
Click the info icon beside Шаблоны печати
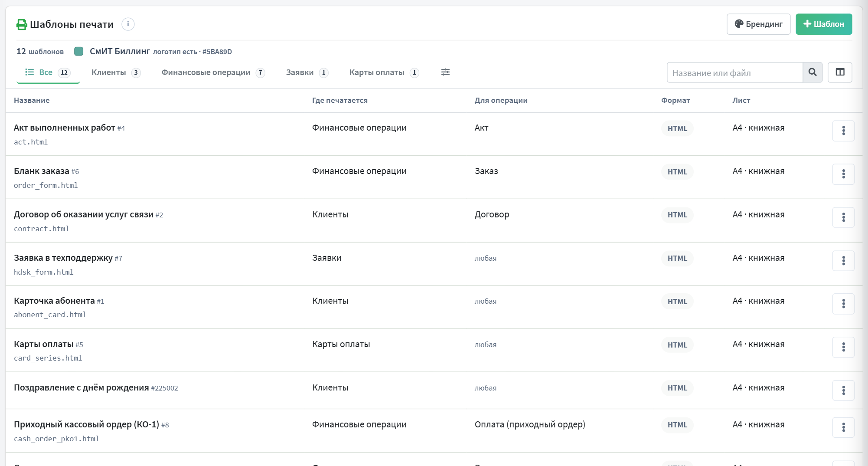128,24
